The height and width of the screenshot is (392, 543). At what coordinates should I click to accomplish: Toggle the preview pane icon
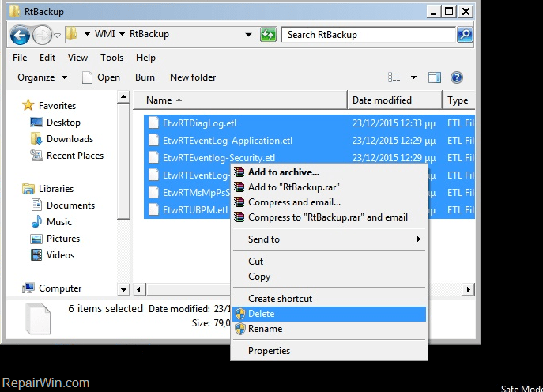pos(435,77)
